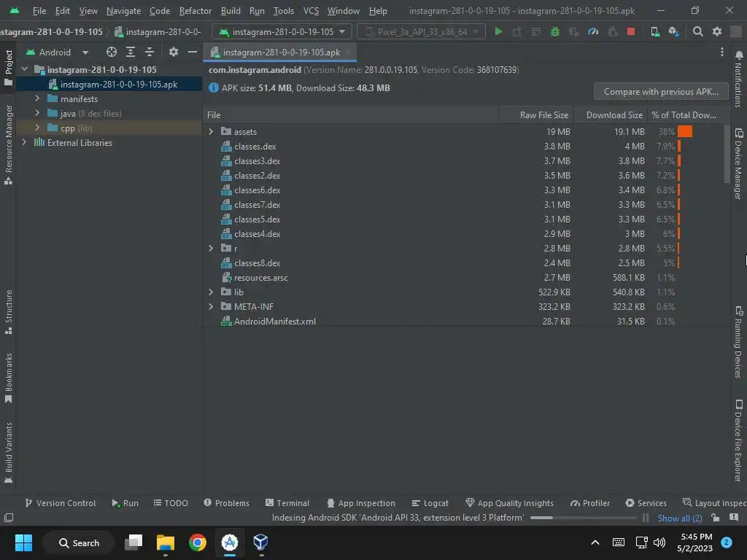Select the instagram-281-0-0-19-105.apk editor tab

pos(280,52)
